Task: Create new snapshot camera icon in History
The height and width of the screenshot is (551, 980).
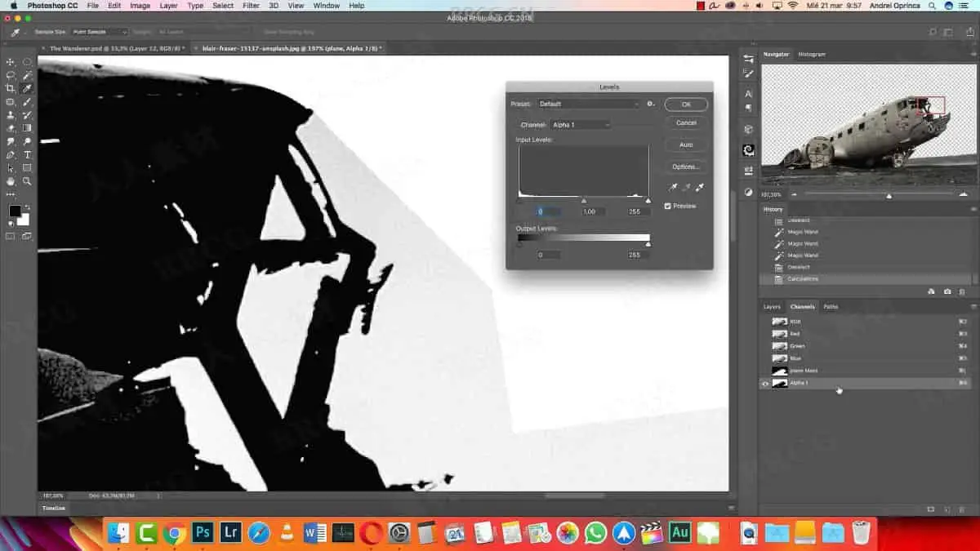Action: click(x=947, y=291)
